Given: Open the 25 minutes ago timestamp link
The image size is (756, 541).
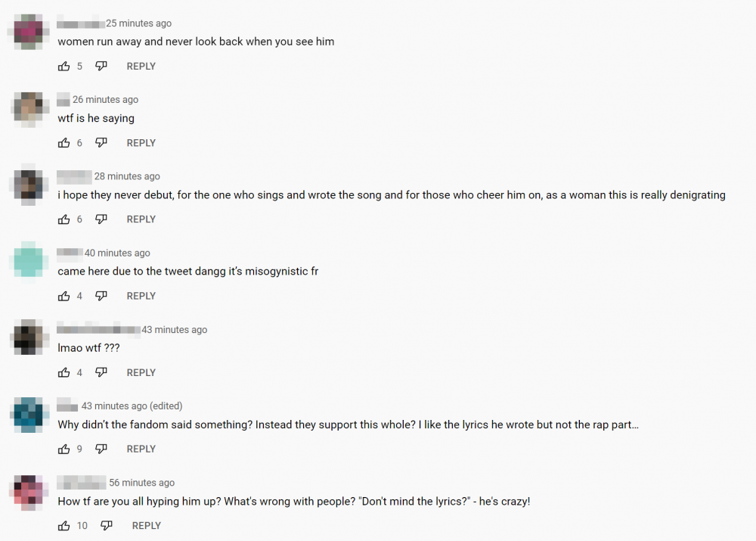Looking at the screenshot, I should (138, 23).
